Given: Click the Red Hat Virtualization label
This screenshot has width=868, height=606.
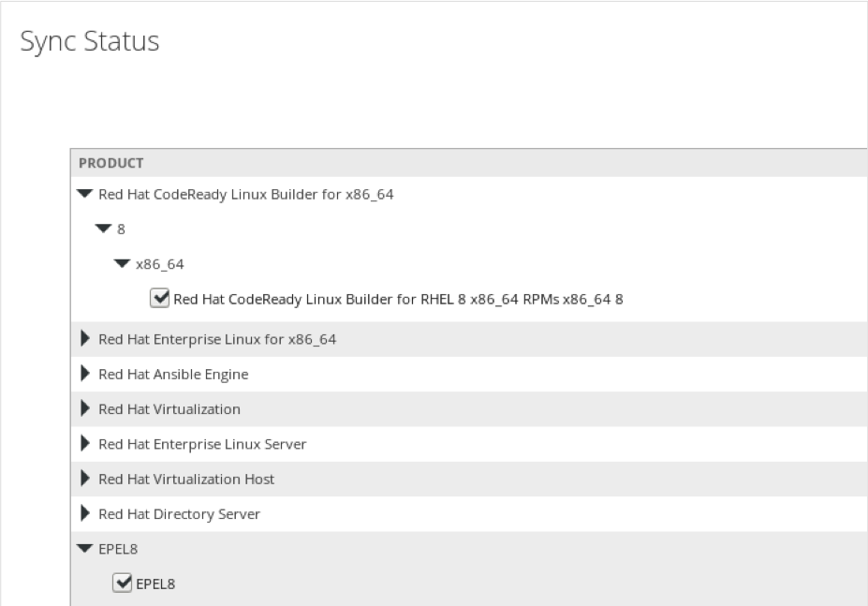Looking at the screenshot, I should (169, 409).
